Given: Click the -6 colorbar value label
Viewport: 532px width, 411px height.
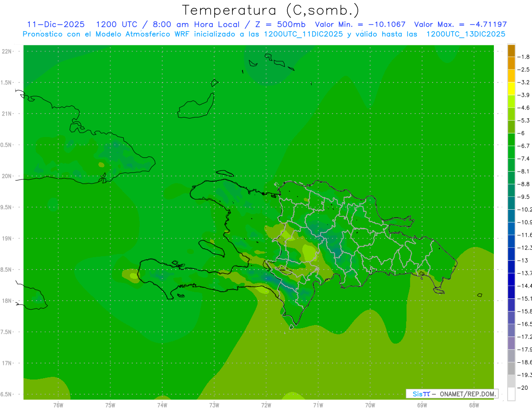Looking at the screenshot, I should [x=522, y=133].
